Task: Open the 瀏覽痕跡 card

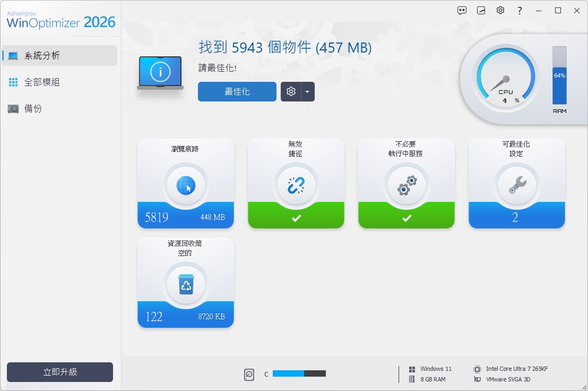Action: pyautogui.click(x=186, y=183)
